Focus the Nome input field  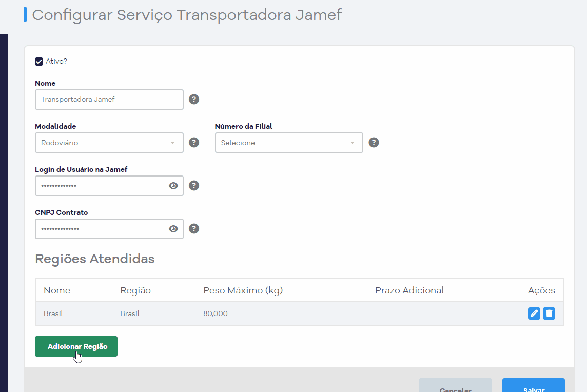(x=109, y=100)
